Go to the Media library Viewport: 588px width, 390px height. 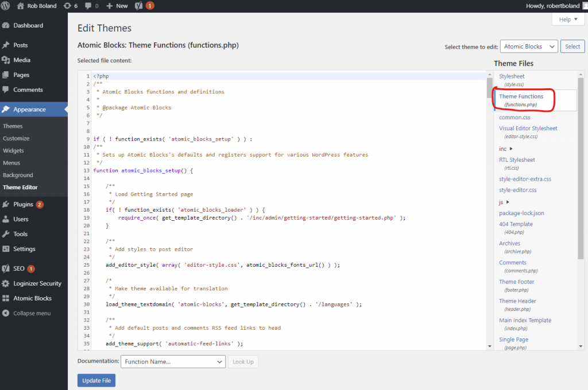point(22,60)
